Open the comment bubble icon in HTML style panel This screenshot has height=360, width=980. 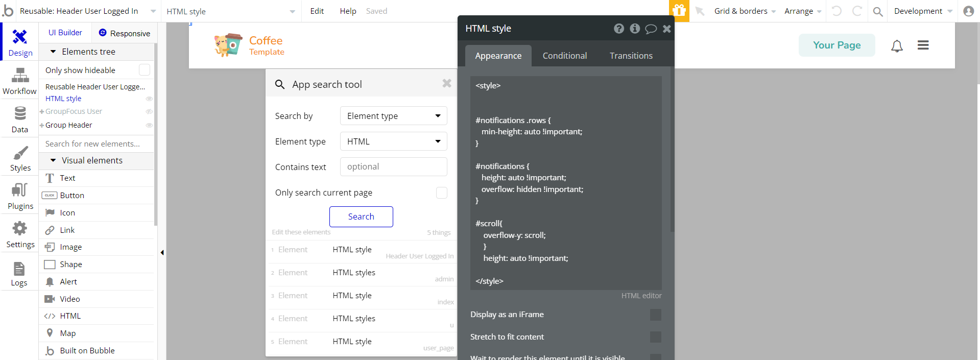point(651,29)
